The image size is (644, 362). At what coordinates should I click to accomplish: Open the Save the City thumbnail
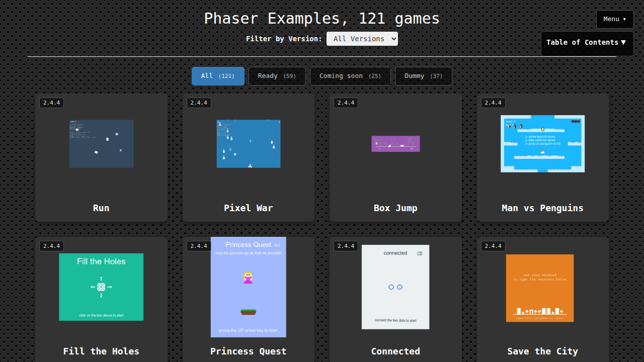pos(540,288)
